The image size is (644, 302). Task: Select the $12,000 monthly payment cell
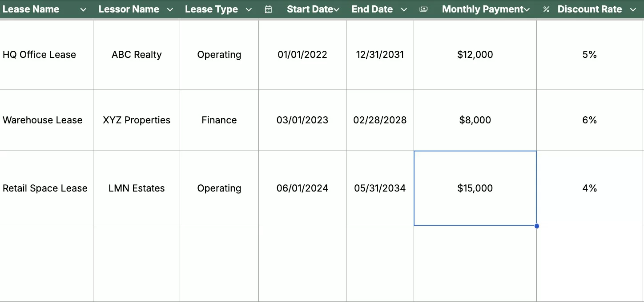tap(475, 55)
